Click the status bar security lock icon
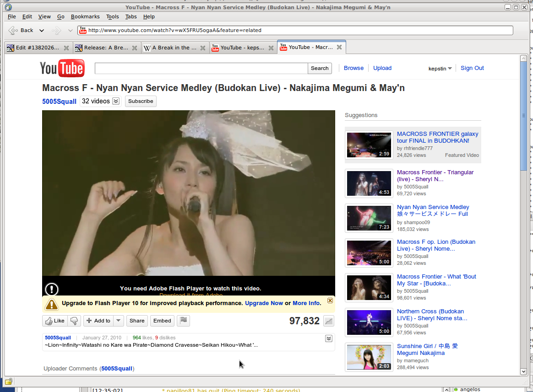The height and width of the screenshot is (392, 533). click(9, 381)
